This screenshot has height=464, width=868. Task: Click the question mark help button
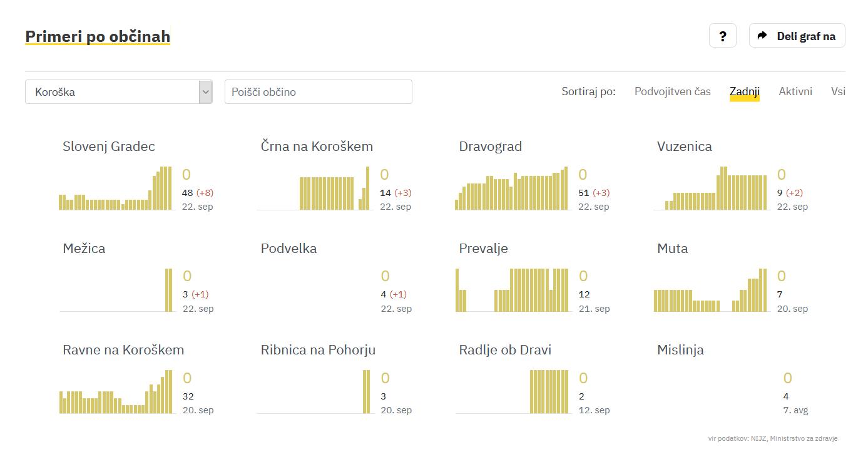[722, 36]
